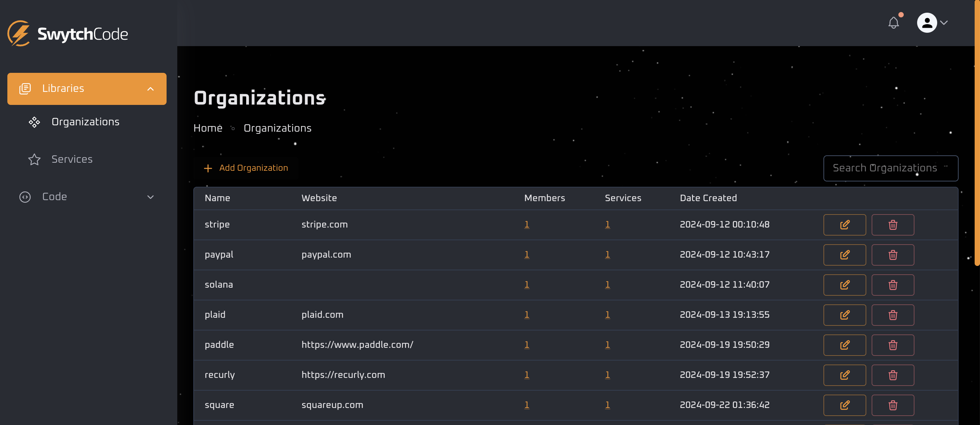Open square members count link

[x=526, y=405]
